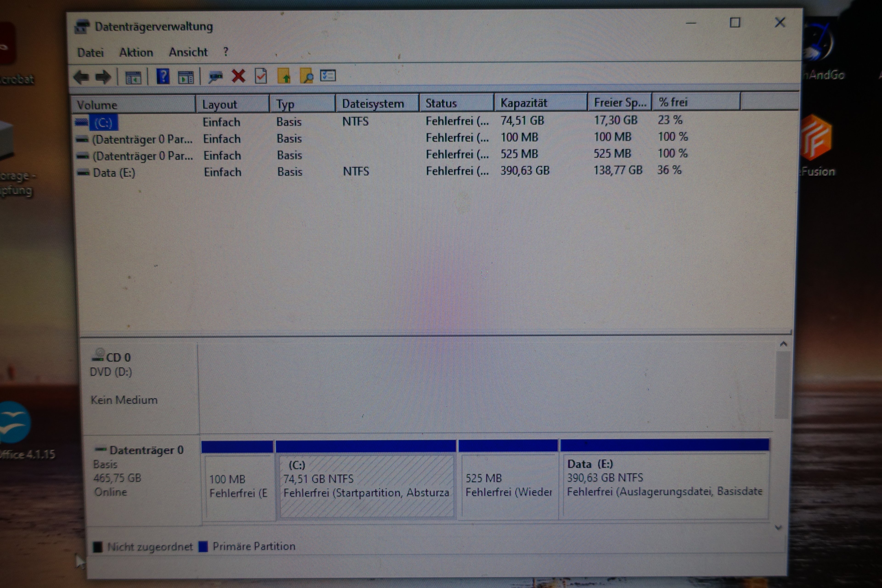Toggle the console tree pane icon

[x=133, y=78]
